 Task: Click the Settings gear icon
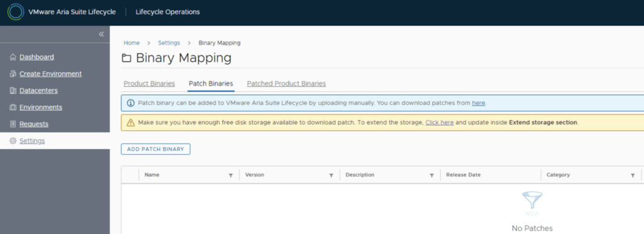pyautogui.click(x=13, y=141)
